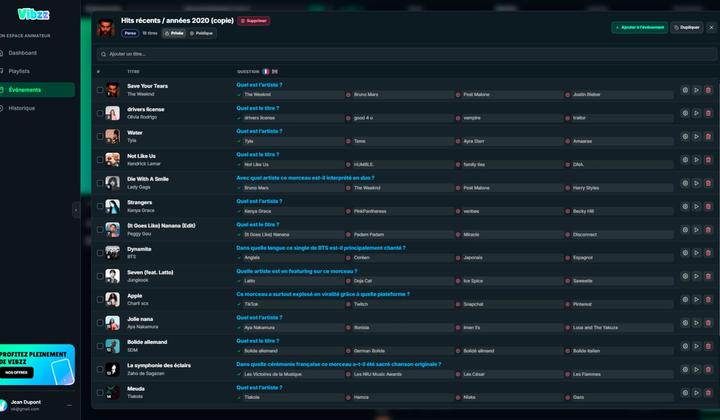Click the Olivia Rodrigo album thumbnail

coord(112,113)
